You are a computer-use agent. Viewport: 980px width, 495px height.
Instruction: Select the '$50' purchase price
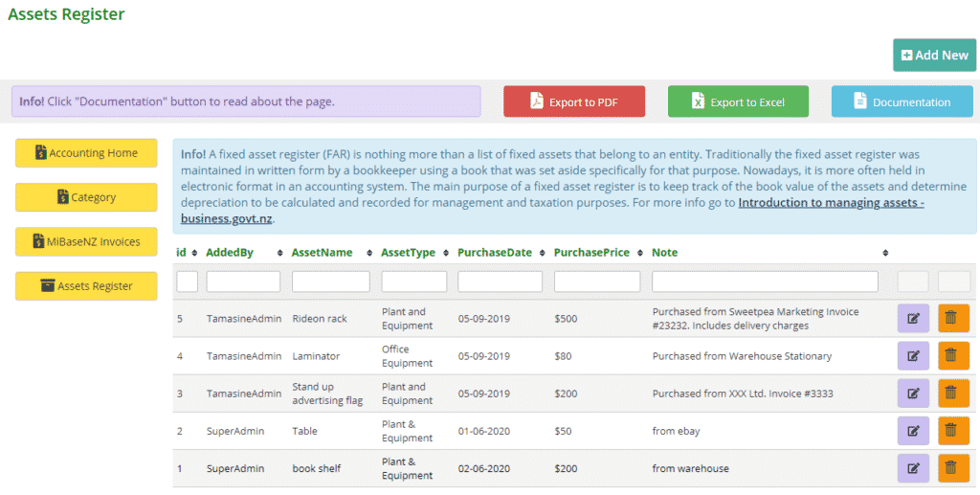pos(563,431)
